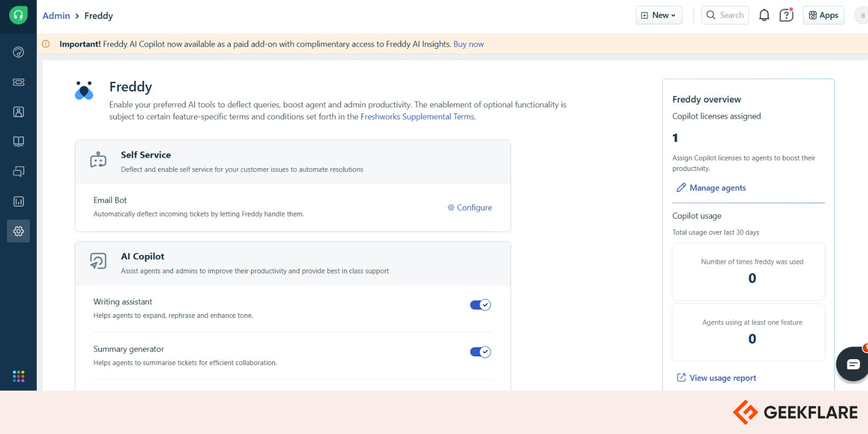Click the Freddy breadcrumb text
The width and height of the screenshot is (868, 434).
[99, 16]
